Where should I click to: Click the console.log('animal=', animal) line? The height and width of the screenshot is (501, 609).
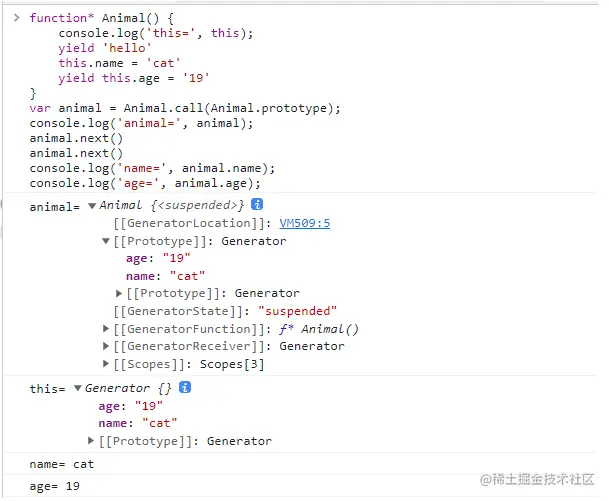[x=141, y=123]
